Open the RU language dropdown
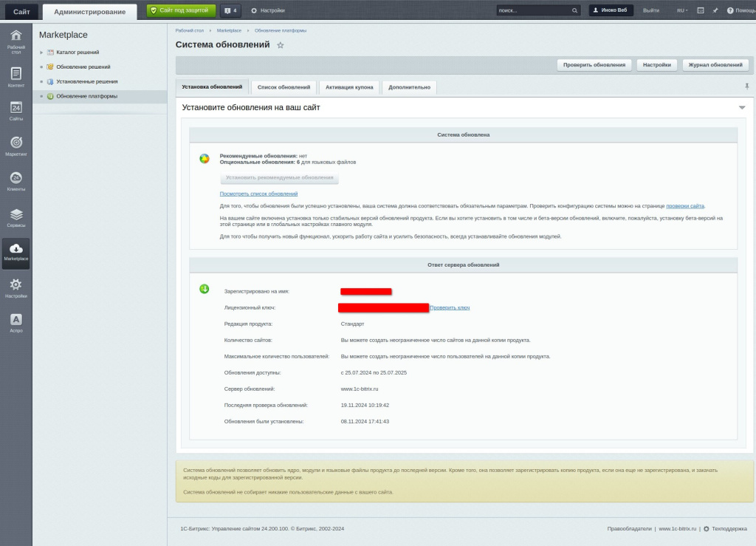 pos(682,10)
